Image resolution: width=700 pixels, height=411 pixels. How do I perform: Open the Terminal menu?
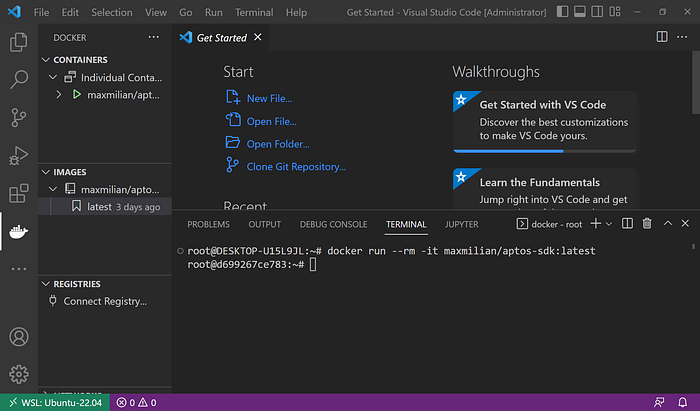[254, 12]
